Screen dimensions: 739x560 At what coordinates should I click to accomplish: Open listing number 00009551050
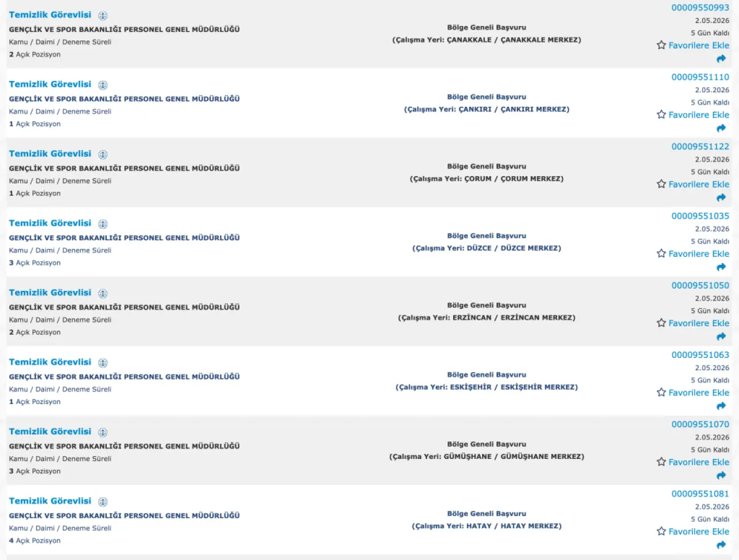click(x=700, y=286)
